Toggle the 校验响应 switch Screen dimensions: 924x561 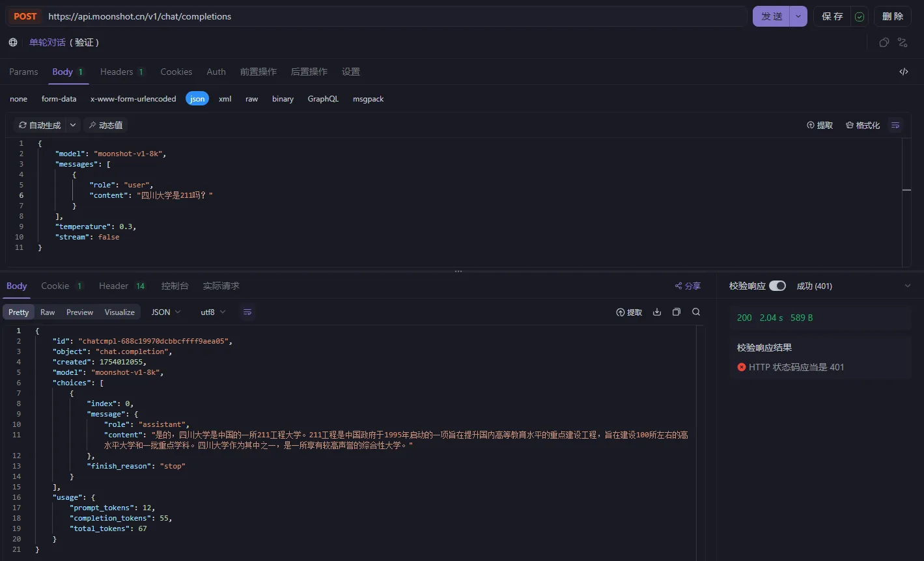pos(777,286)
